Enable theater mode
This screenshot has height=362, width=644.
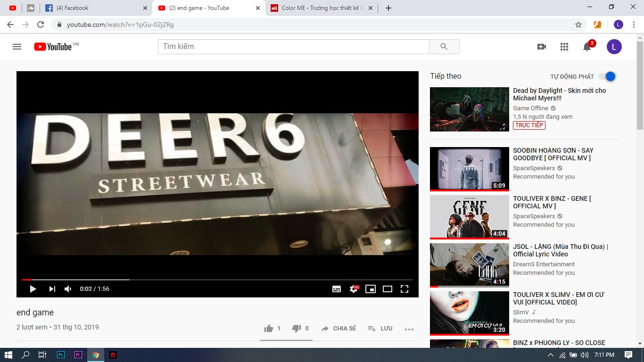pyautogui.click(x=388, y=289)
